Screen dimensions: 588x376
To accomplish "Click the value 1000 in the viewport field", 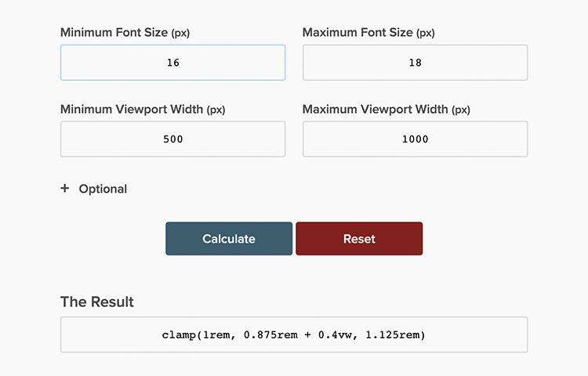I will 416,139.
